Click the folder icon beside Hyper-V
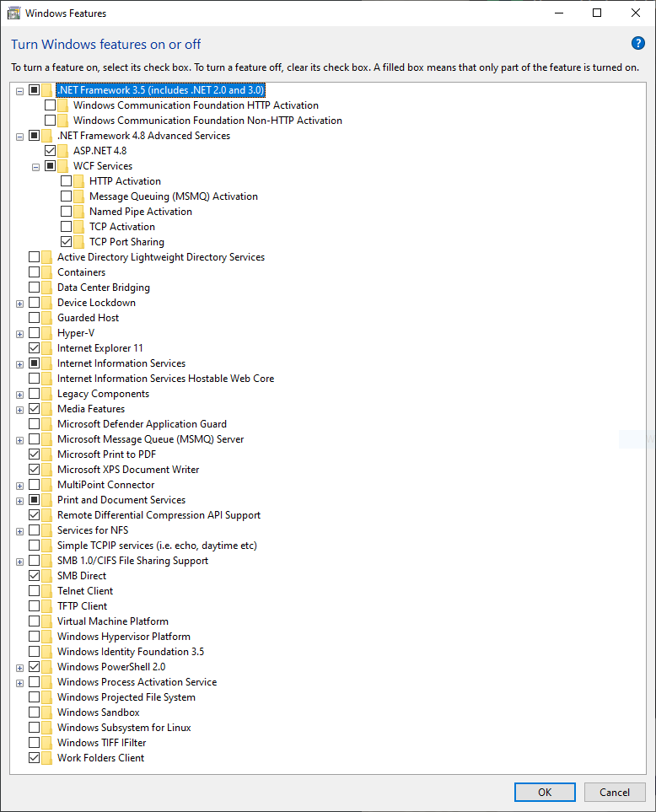This screenshot has height=812, width=656. click(46, 333)
